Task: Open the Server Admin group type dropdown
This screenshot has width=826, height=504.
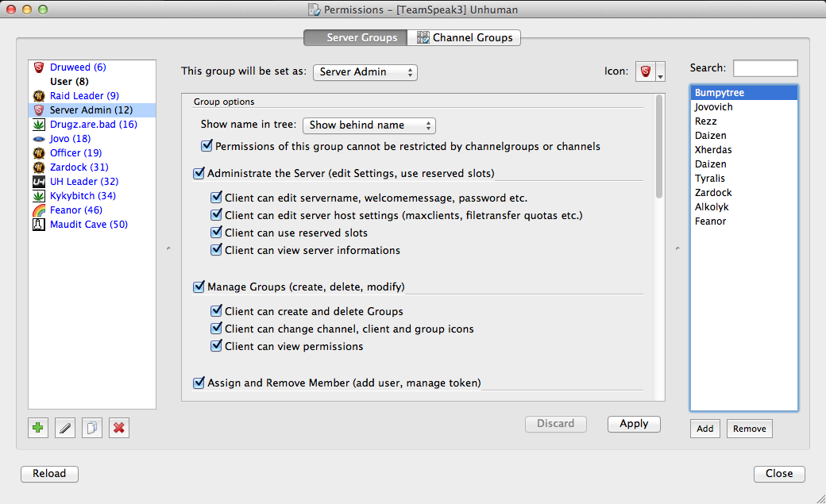Action: [365, 72]
